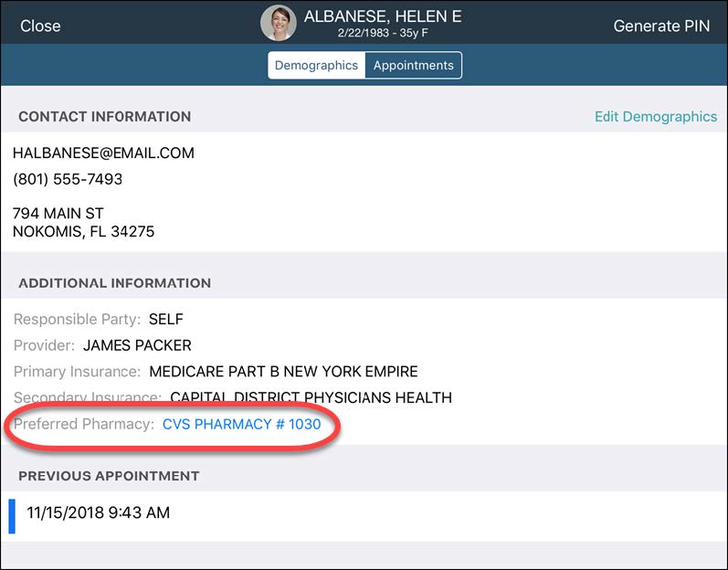Tap the provider name JAMES PACKER
The image size is (728, 570).
click(137, 346)
